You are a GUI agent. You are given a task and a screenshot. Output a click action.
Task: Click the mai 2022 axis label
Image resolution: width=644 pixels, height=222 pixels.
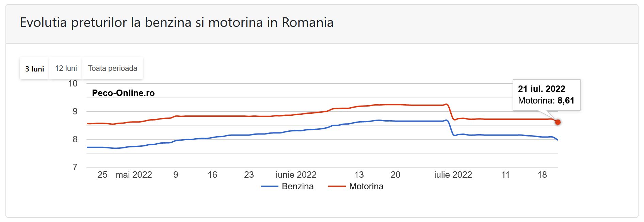[134, 175]
